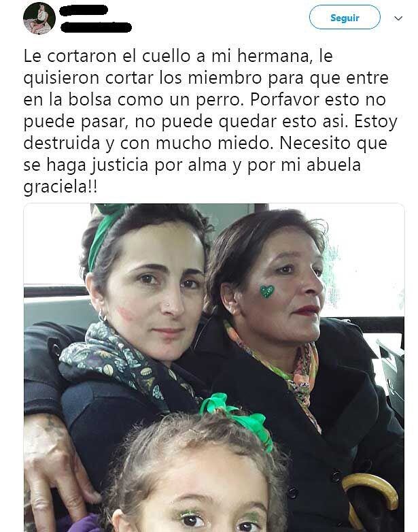Open the attached photo in the tweet
This screenshot has width=418, height=532.
(214, 367)
